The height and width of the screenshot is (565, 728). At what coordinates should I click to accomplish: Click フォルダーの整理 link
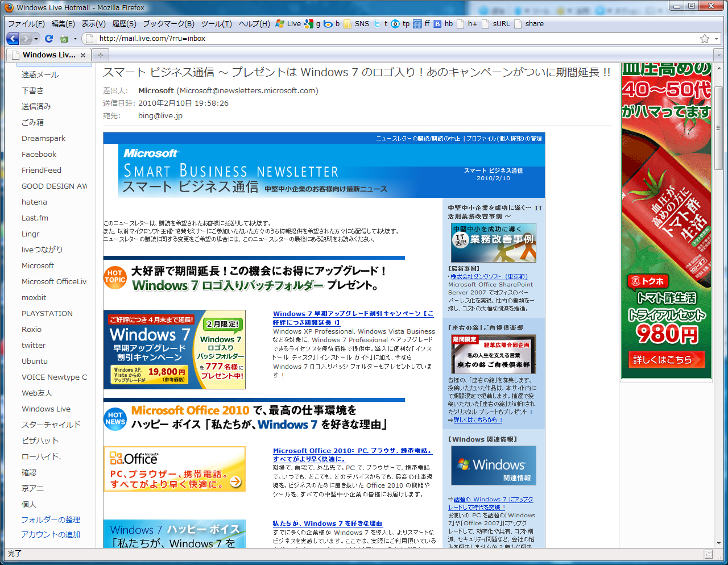(x=51, y=520)
